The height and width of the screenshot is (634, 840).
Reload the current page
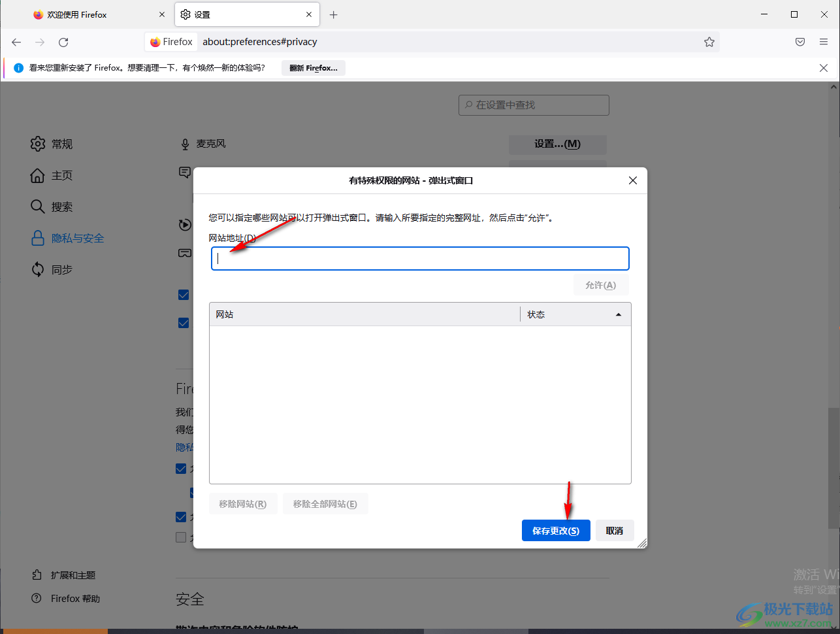coord(63,42)
